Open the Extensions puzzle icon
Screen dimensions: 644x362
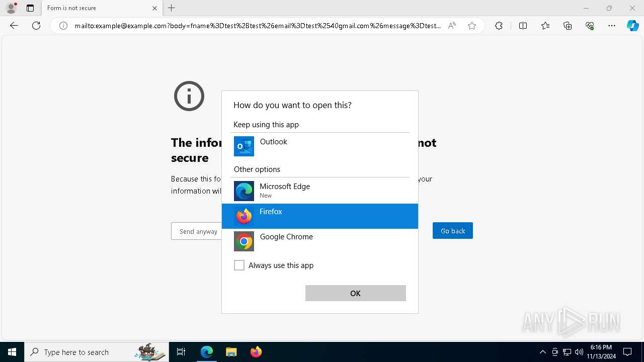point(499,26)
